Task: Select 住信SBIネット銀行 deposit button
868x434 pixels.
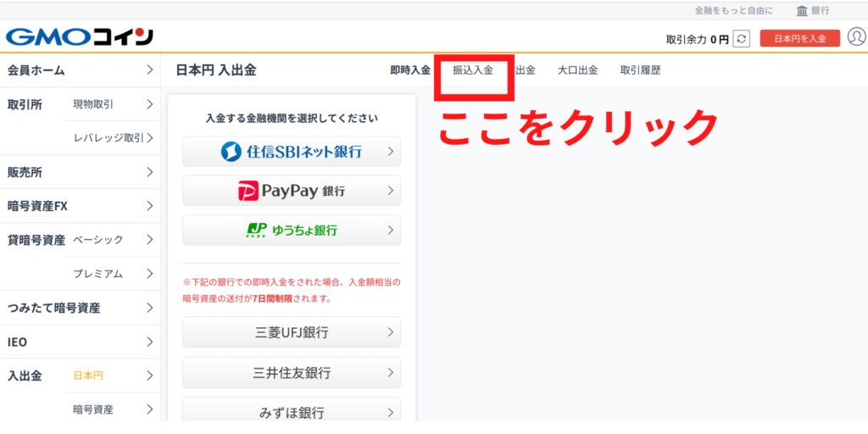Action: 292,151
